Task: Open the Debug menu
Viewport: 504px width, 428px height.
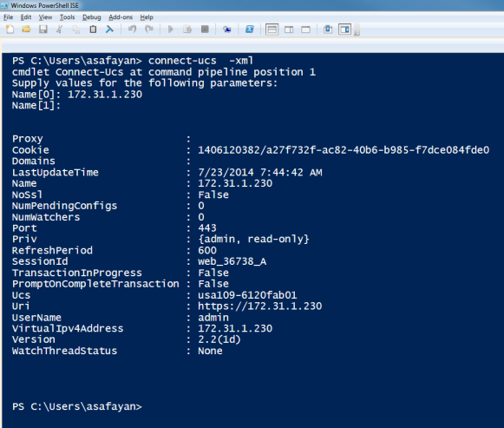Action: tap(92, 17)
